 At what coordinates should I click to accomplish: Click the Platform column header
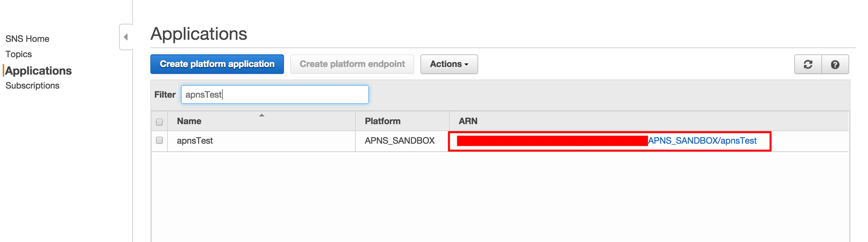click(x=402, y=121)
